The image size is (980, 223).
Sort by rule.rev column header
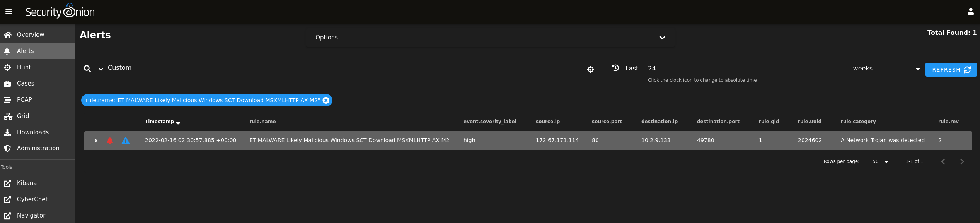click(x=948, y=122)
